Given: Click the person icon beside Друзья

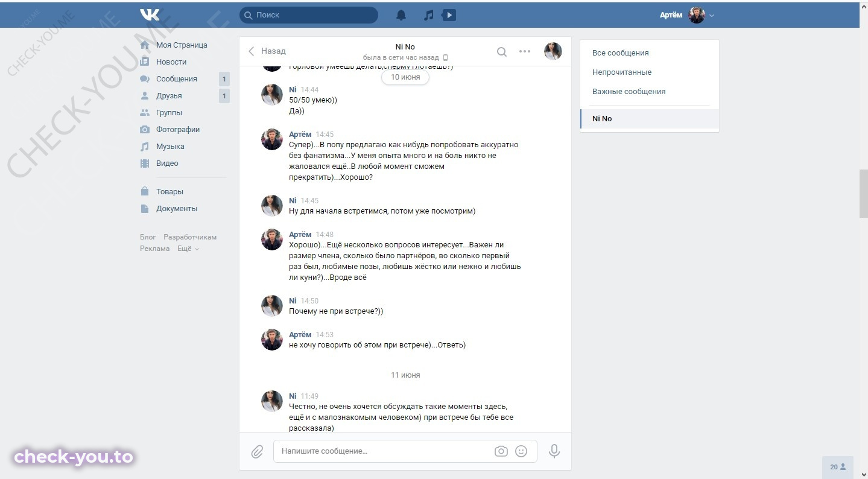Looking at the screenshot, I should pos(145,96).
